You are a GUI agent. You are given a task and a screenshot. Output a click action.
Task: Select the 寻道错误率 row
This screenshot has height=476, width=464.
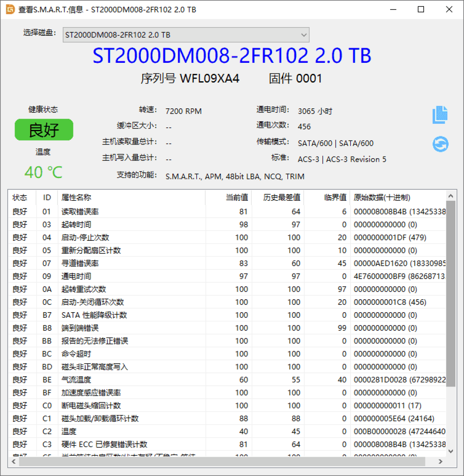(x=227, y=263)
